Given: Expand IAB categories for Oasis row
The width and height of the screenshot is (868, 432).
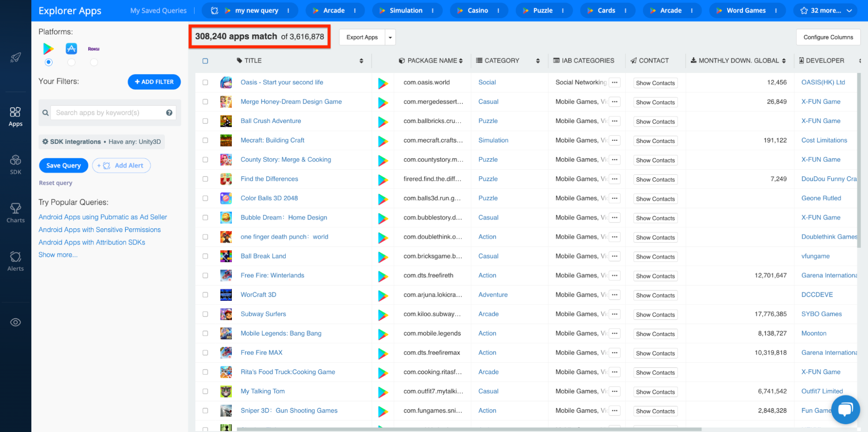Looking at the screenshot, I should pos(614,82).
